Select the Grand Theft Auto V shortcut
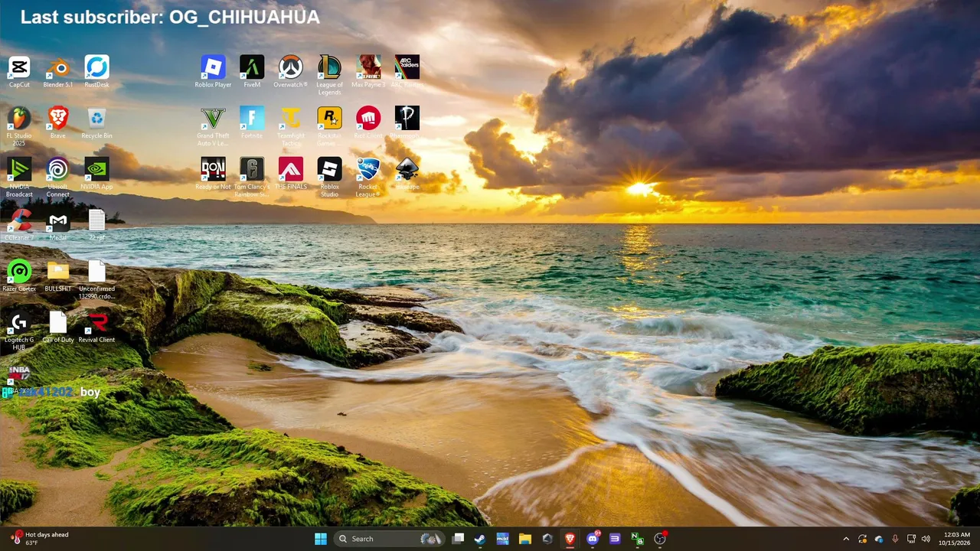Viewport: 980px width, 551px height. pos(213,126)
